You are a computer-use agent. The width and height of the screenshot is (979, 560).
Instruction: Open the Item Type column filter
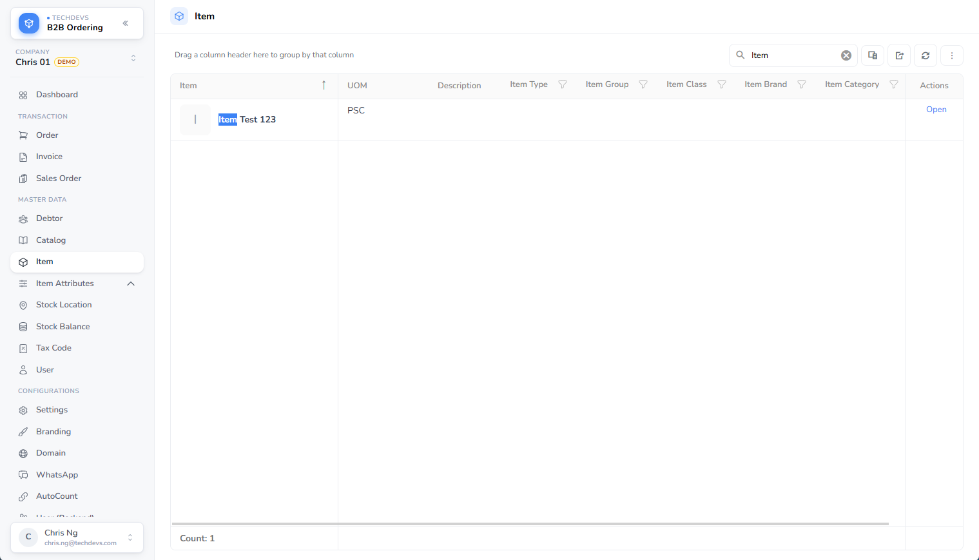563,84
